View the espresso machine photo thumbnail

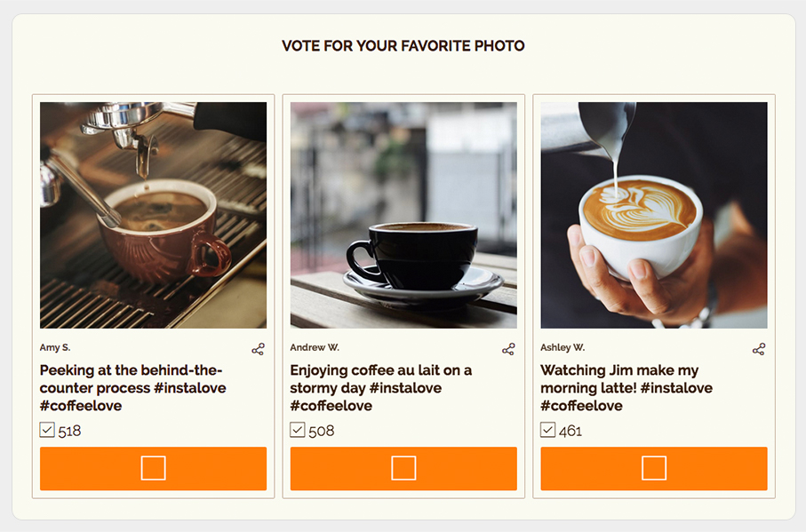pyautogui.click(x=152, y=215)
